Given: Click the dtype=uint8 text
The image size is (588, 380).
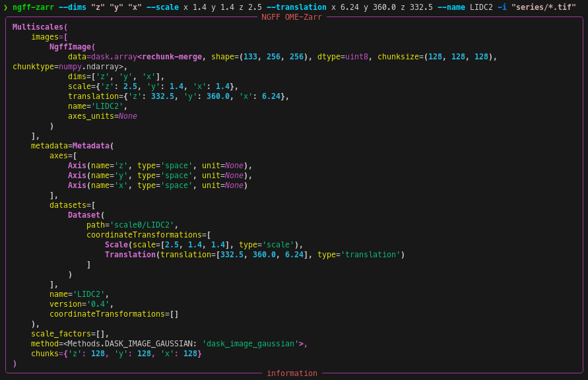Looking at the screenshot, I should (x=343, y=57).
